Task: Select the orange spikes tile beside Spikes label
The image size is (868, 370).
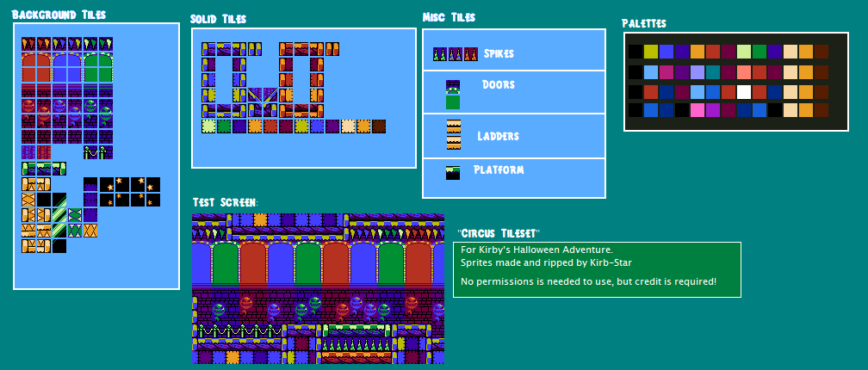Action: click(470, 54)
